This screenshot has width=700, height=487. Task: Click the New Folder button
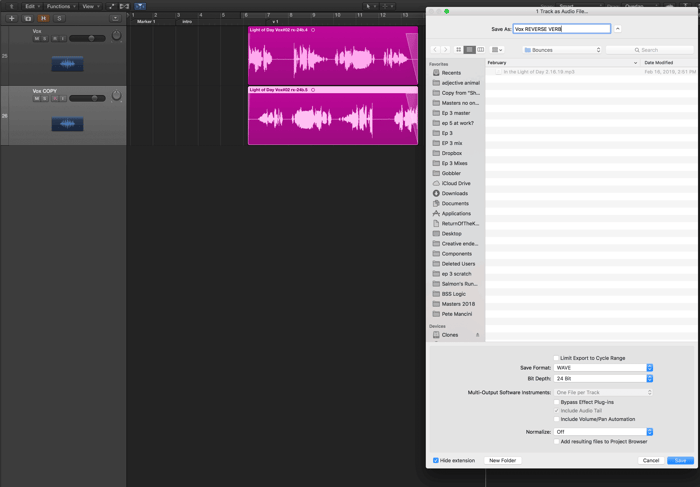coord(502,460)
